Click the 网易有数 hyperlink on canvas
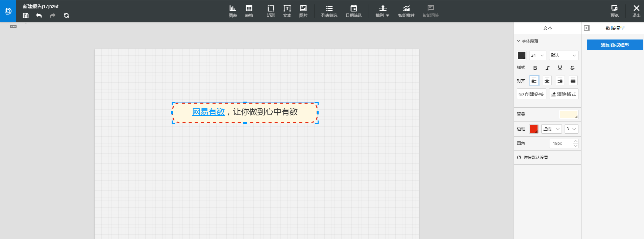Image resolution: width=644 pixels, height=239 pixels. tap(208, 112)
